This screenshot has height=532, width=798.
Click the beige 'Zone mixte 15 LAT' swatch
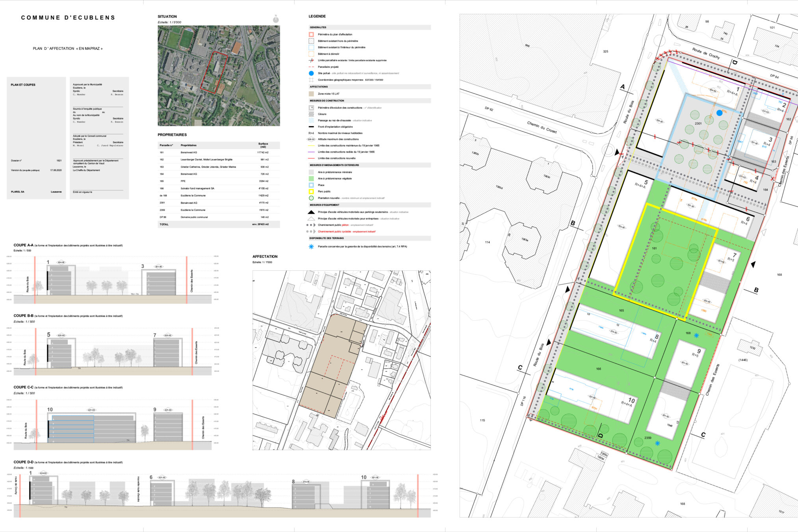pyautogui.click(x=311, y=94)
